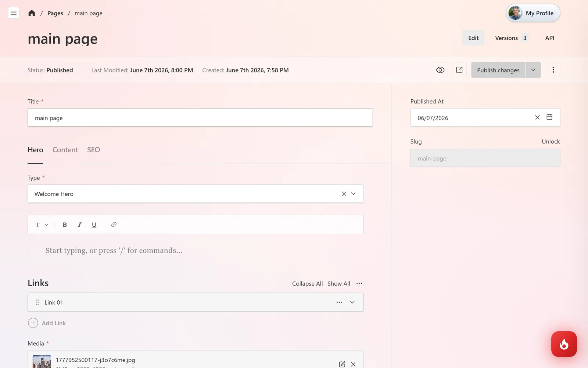Select the Hero tab
Screen dimensions: 588x368
(x=35, y=150)
